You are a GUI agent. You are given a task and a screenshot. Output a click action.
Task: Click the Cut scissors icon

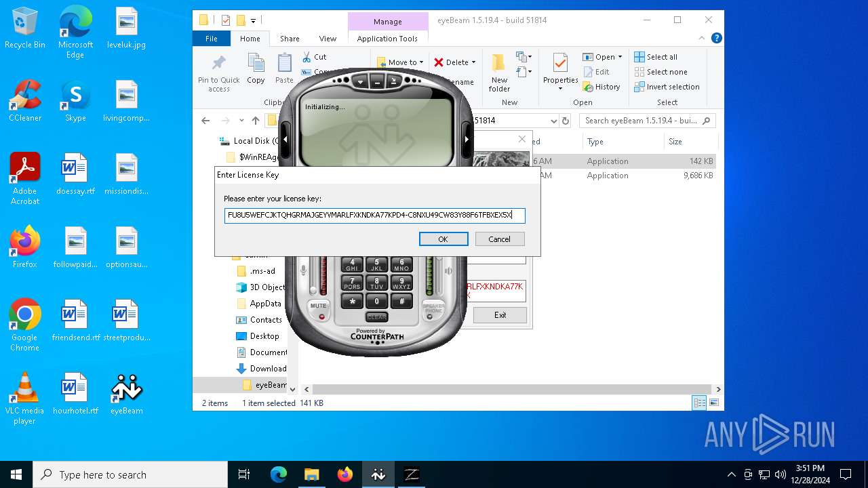tap(307, 57)
